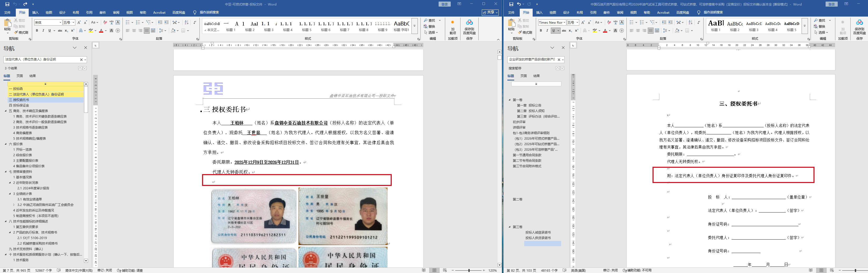Image resolution: width=868 pixels, height=273 pixels.
Task: Click character border icon in right Word ribbon
Action: tap(622, 23)
